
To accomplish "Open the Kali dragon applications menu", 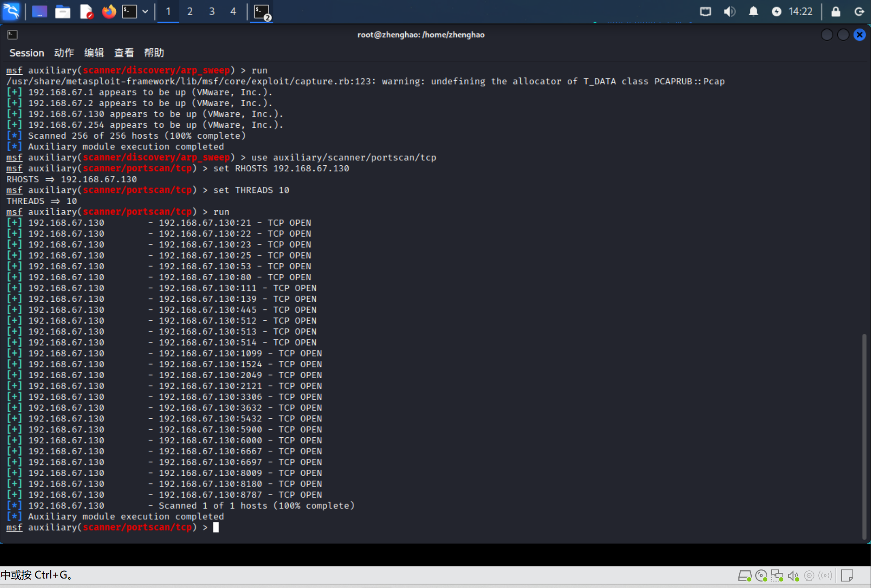I will [11, 11].
